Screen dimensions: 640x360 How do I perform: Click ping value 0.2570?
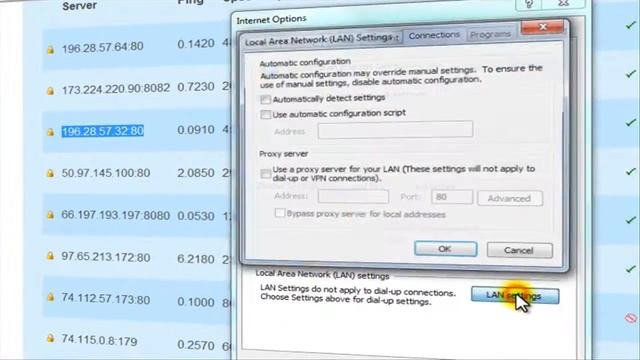point(196,345)
